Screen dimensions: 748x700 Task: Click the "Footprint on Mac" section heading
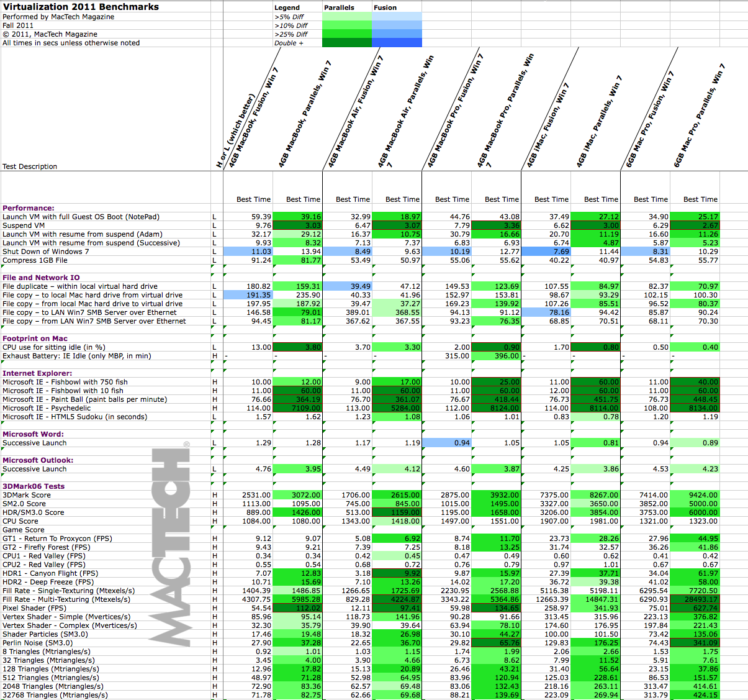pyautogui.click(x=35, y=339)
